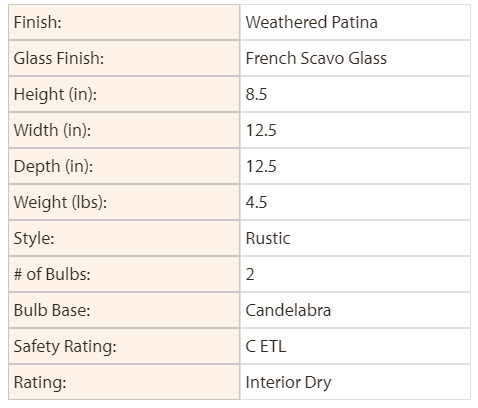The image size is (478, 408).
Task: Select the Rustic style value
Action: click(x=268, y=238)
